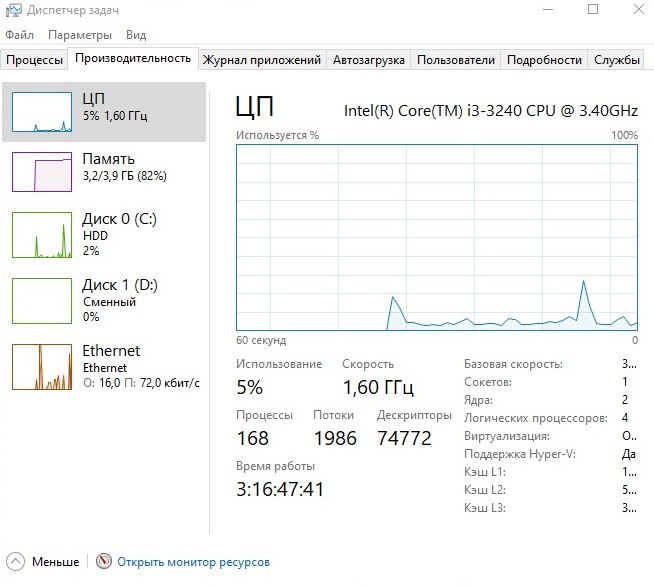Click the Базовая скорость label
Viewport: 654px width, 585px height.
pyautogui.click(x=513, y=364)
